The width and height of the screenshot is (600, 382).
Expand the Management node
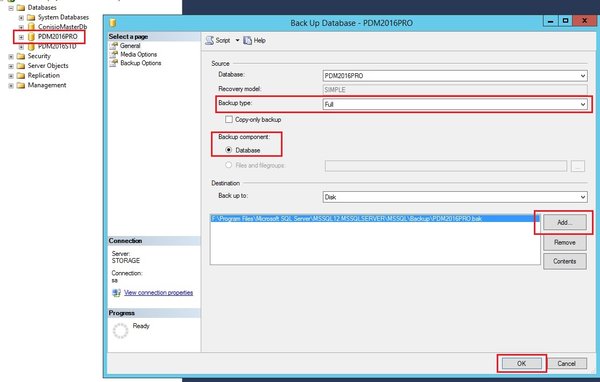coord(11,85)
